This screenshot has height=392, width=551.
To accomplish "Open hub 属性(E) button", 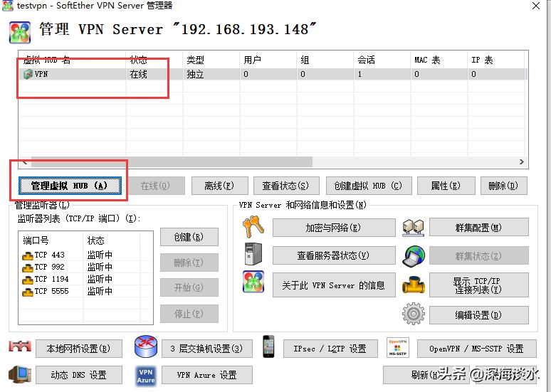I will tap(446, 186).
